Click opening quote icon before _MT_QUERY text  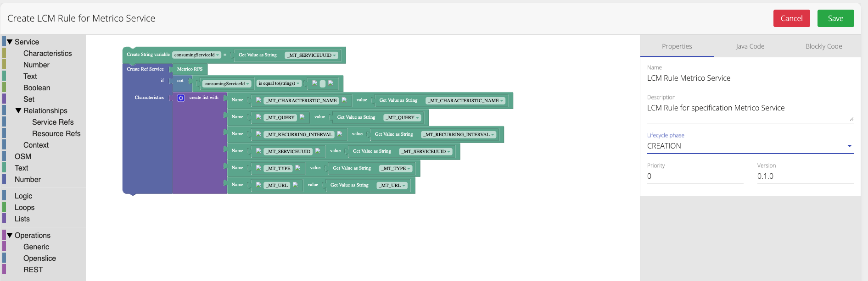258,117
